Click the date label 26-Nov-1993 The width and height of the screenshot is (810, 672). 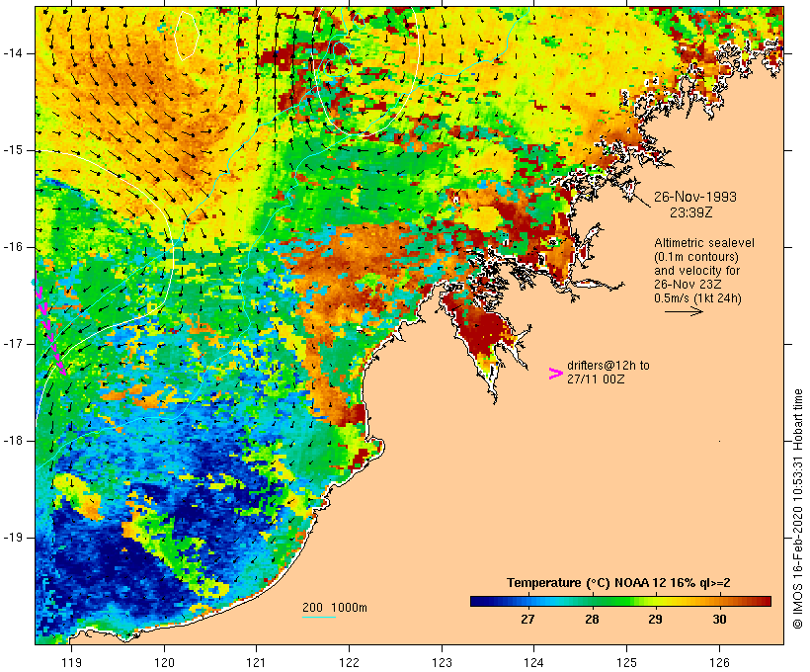coord(694,197)
